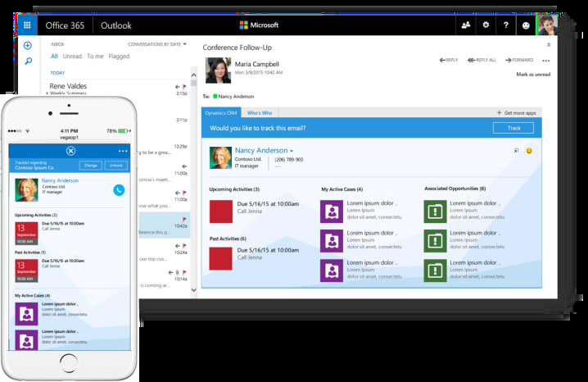Click Nancy Anderson recipient in To line
Screen dimensions: 588x382
[x=233, y=97]
